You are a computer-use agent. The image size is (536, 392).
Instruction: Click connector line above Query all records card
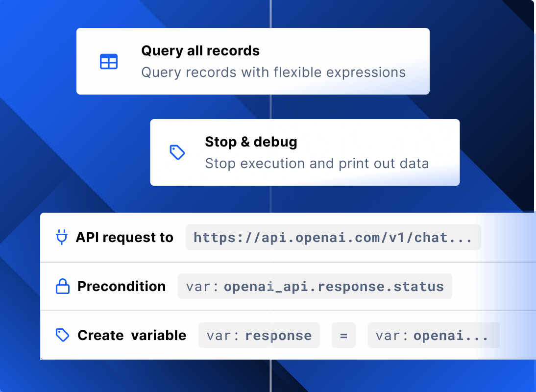click(x=270, y=14)
